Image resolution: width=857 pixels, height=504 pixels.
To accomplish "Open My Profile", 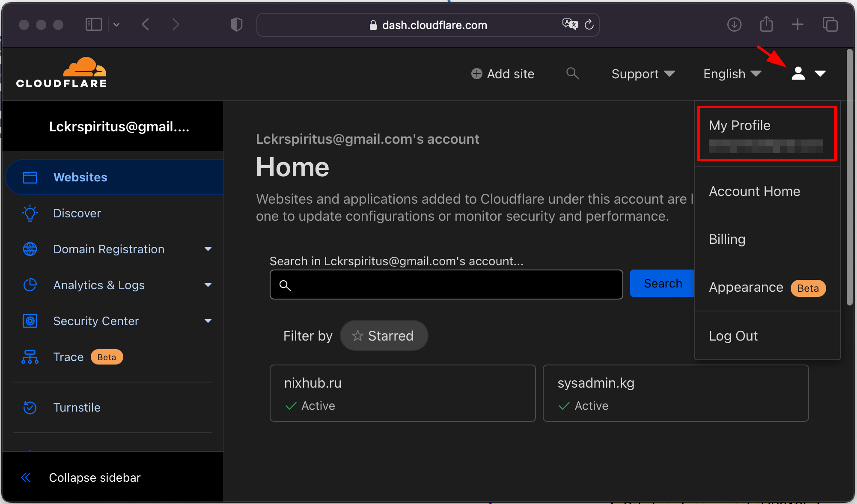I will (x=767, y=133).
